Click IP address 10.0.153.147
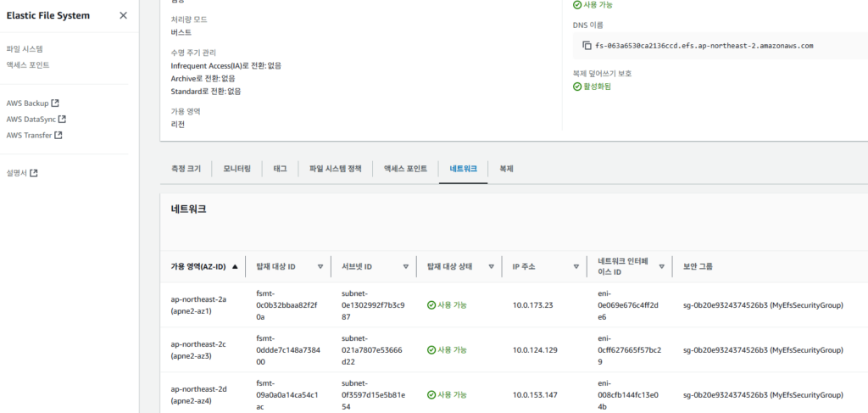This screenshot has height=413, width=868. 535,394
